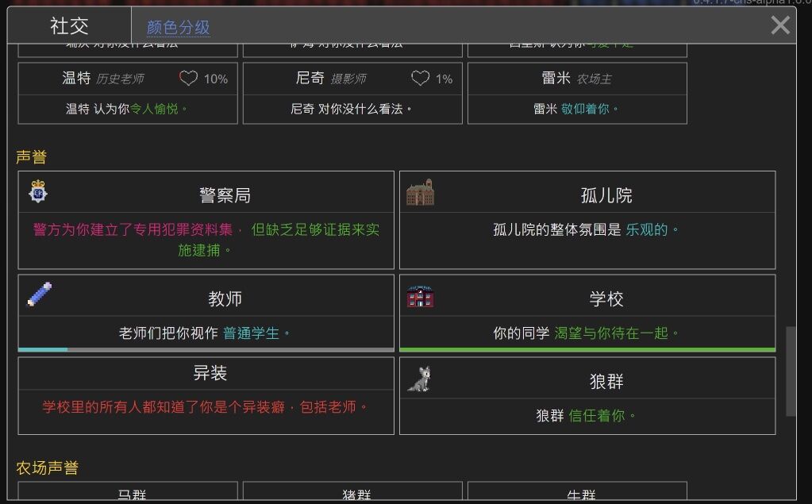Click the 农场声誉 section heading
Viewport: 812px width, 504px height.
pyautogui.click(x=47, y=467)
